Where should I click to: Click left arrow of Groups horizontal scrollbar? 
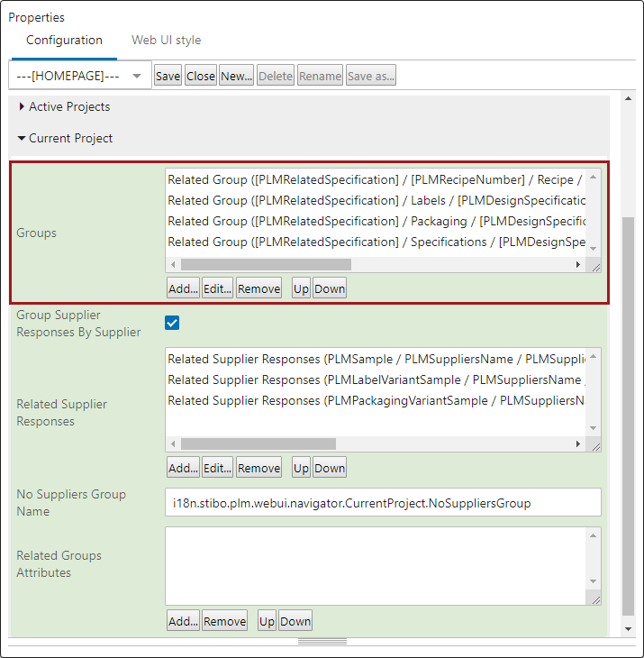coord(173,264)
